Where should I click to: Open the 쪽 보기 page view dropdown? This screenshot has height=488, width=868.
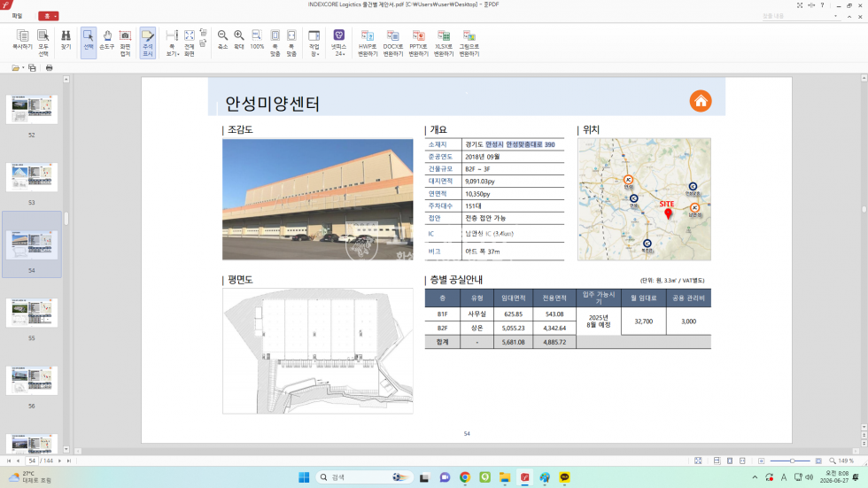point(172,43)
